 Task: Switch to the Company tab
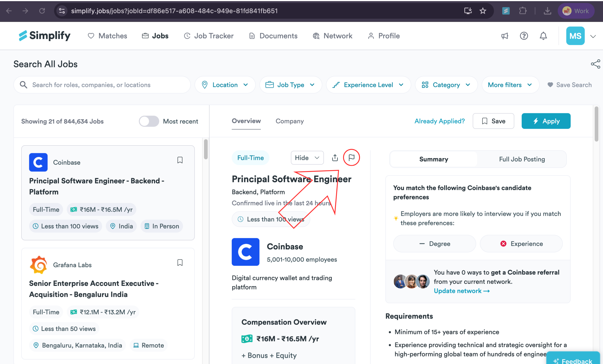click(x=290, y=121)
